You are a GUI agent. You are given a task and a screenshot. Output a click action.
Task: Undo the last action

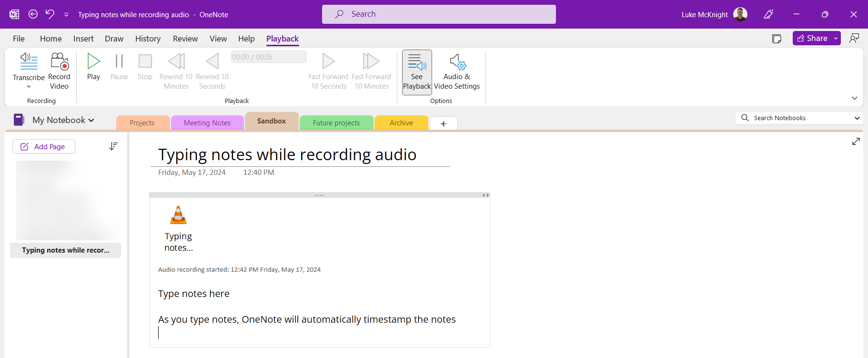pos(50,14)
